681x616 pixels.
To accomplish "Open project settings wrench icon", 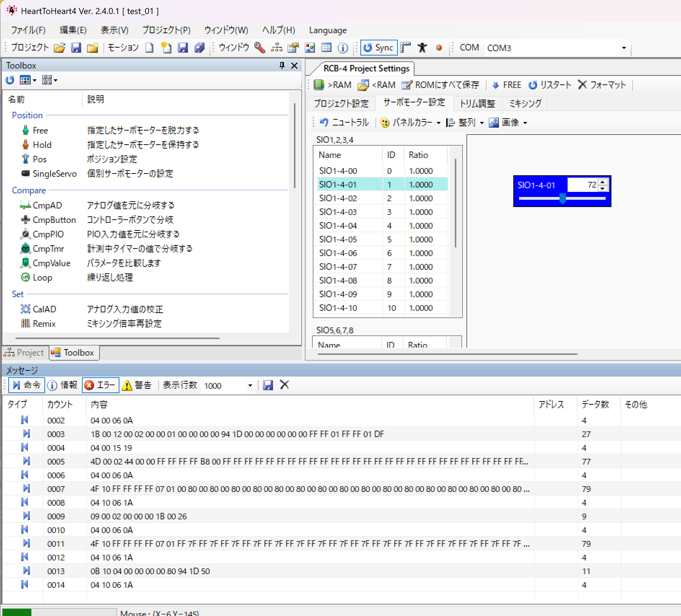I will 260,48.
